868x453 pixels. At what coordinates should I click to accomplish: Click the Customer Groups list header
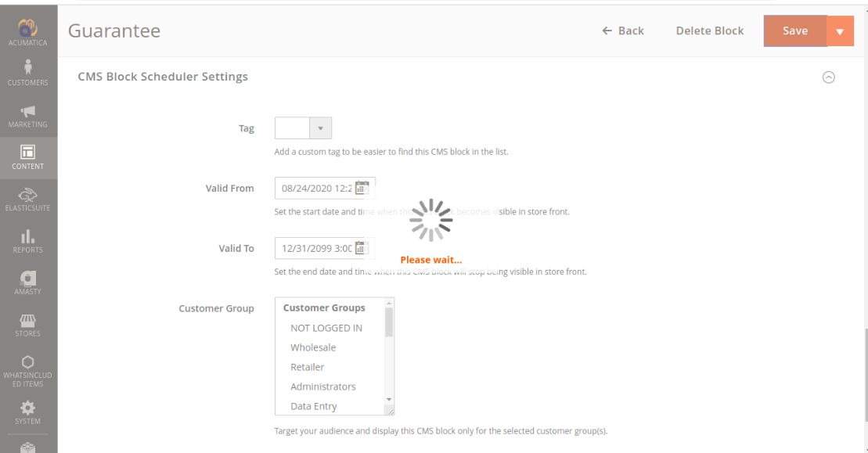(x=324, y=307)
